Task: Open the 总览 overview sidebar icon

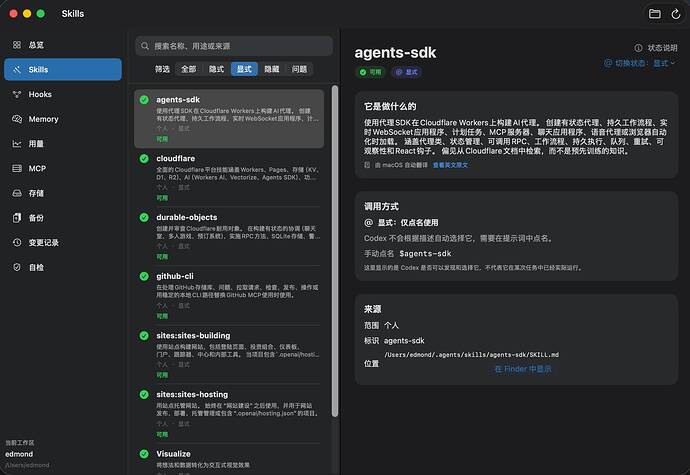Action: (17, 45)
